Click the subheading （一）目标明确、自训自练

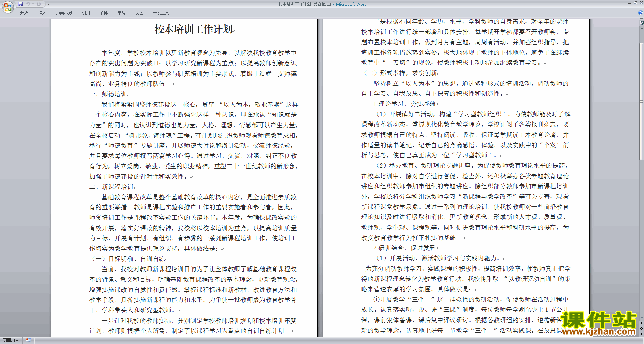tap(128, 259)
